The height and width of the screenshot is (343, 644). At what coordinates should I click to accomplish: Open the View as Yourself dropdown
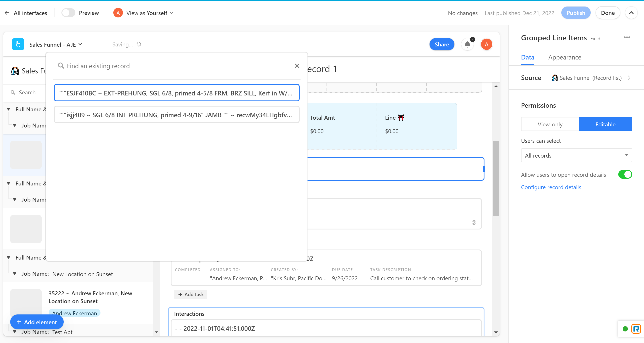coord(150,13)
